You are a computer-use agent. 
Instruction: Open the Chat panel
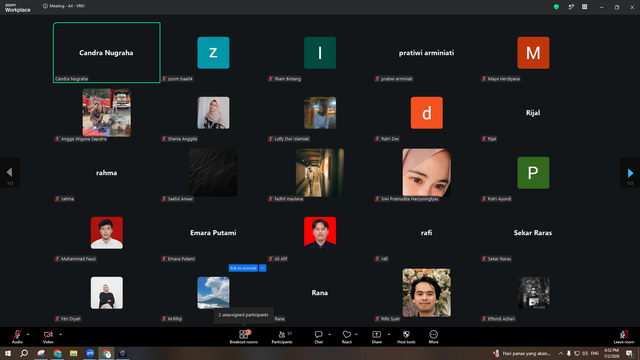[318, 337]
